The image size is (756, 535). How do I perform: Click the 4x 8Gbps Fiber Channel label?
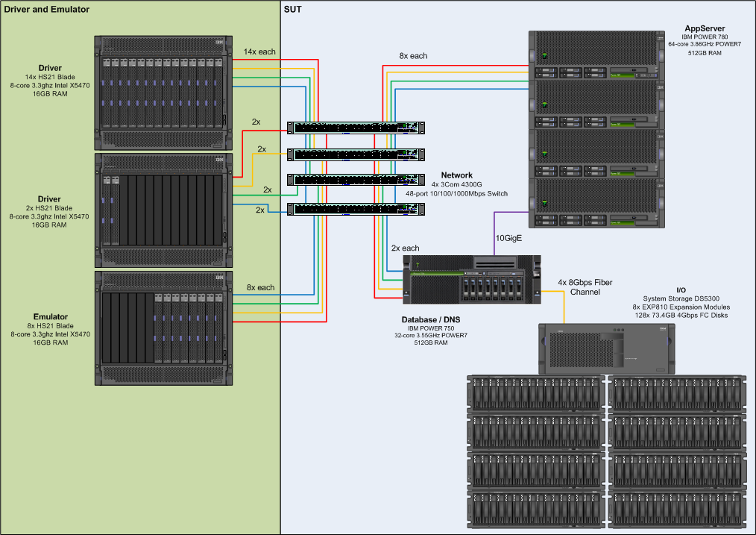[585, 288]
